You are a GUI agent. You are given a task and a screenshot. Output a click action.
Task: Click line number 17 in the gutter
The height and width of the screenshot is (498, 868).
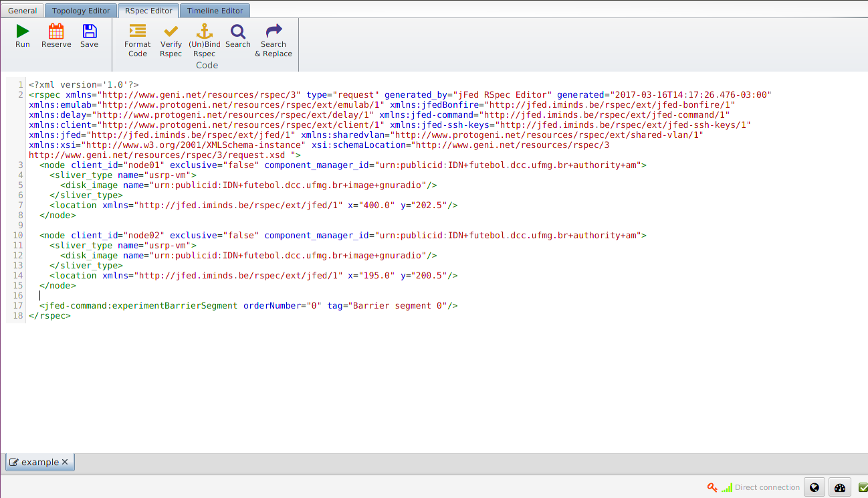coord(19,305)
